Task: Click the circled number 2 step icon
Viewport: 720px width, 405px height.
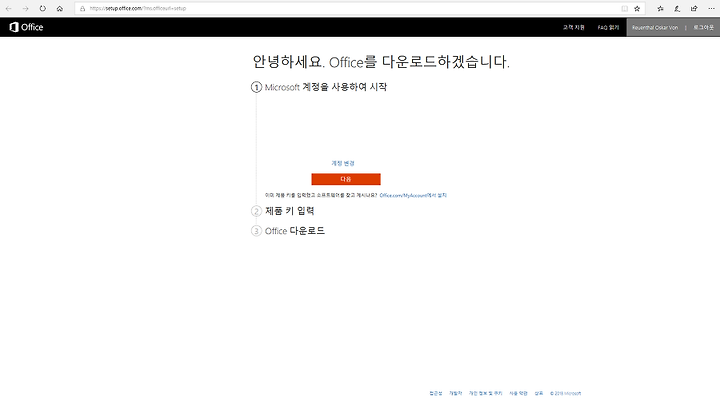Action: tap(256, 211)
